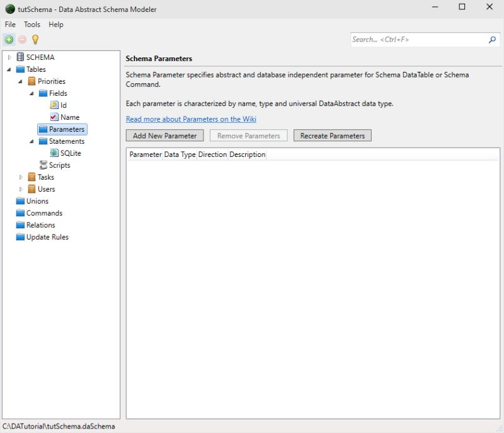Select the Unions label in tree
The height and width of the screenshot is (433, 504).
[x=37, y=201]
